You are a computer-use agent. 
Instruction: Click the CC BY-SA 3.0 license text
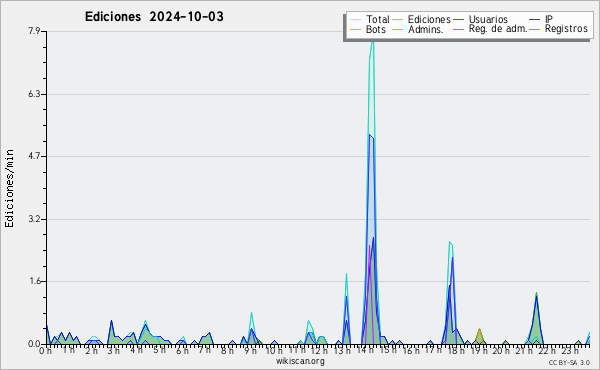coord(569,362)
